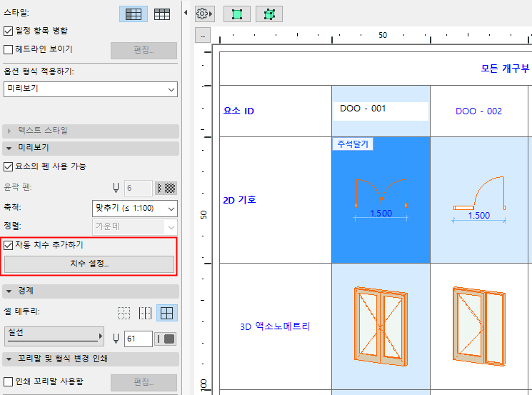The height and width of the screenshot is (395, 532).
Task: Enable 인쇄 꼬리말 사용함 checkbox
Action: pos(8,381)
